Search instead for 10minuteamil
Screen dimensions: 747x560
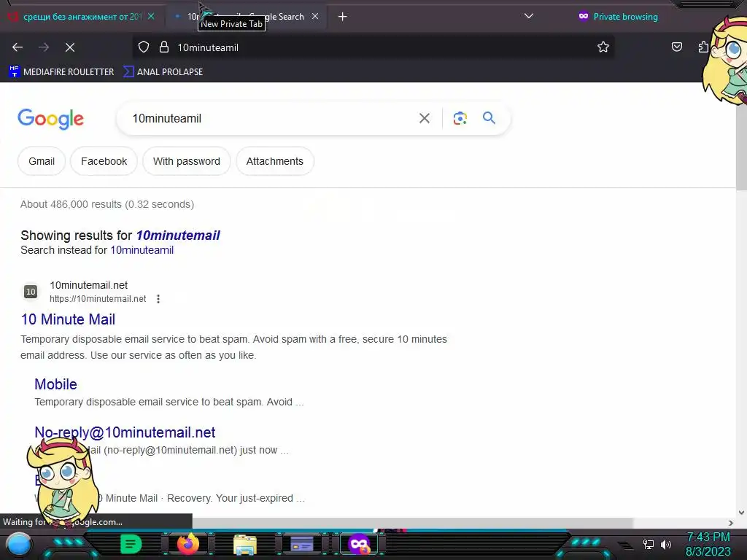click(142, 250)
